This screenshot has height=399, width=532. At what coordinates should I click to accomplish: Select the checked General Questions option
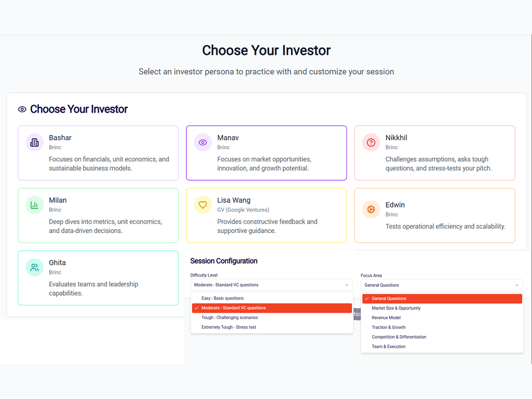pyautogui.click(x=442, y=299)
